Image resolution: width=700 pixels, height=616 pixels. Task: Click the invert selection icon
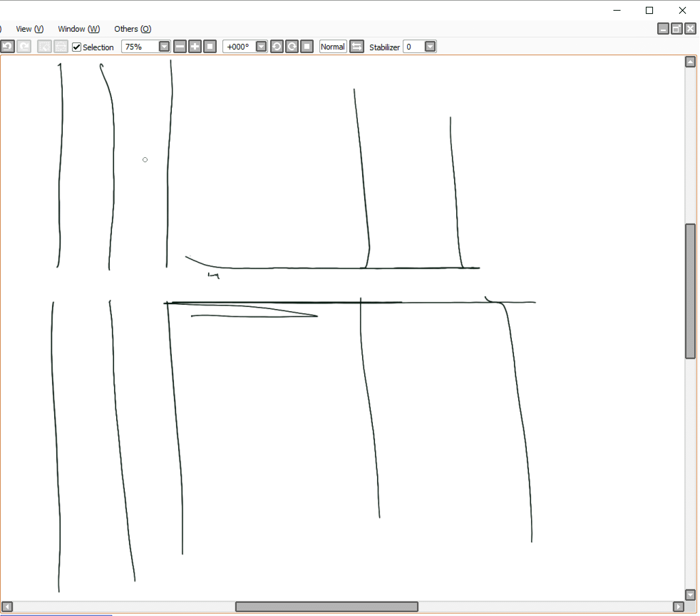click(61, 47)
